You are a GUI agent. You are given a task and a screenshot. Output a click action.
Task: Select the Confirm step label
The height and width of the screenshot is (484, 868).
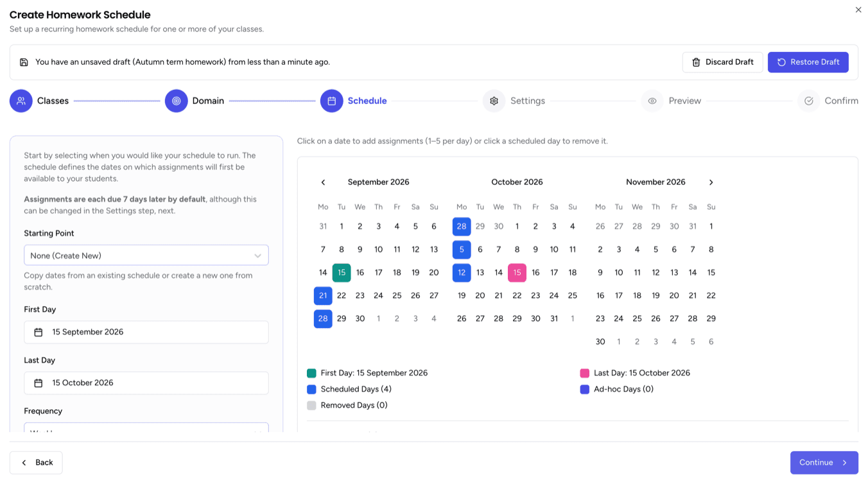tap(842, 101)
